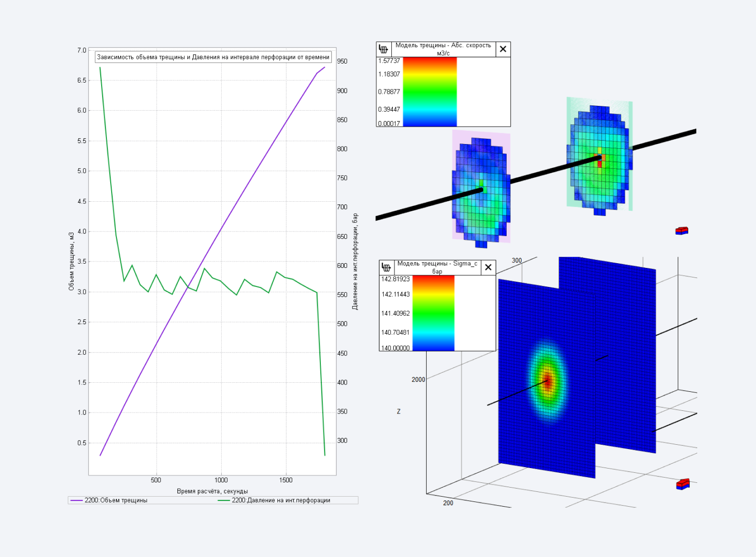Click the scale icon in Sigma_c legend
Screen dimensions: 756x557
coord(386,267)
